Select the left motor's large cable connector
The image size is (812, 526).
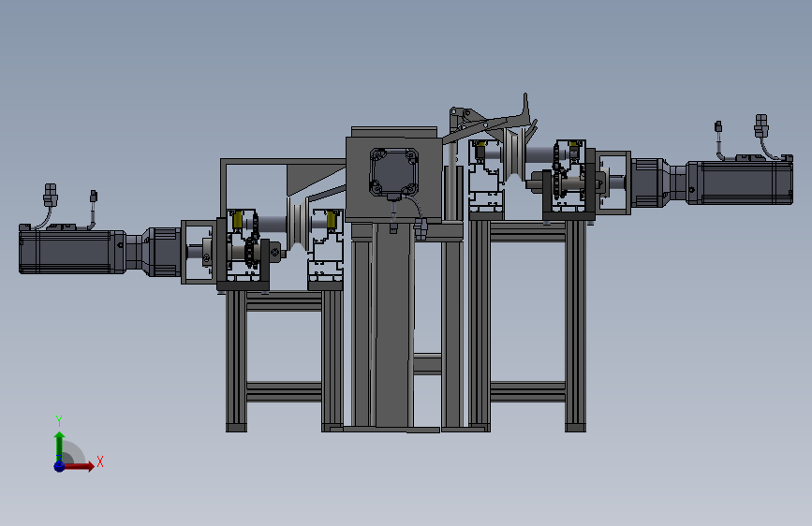click(x=51, y=197)
